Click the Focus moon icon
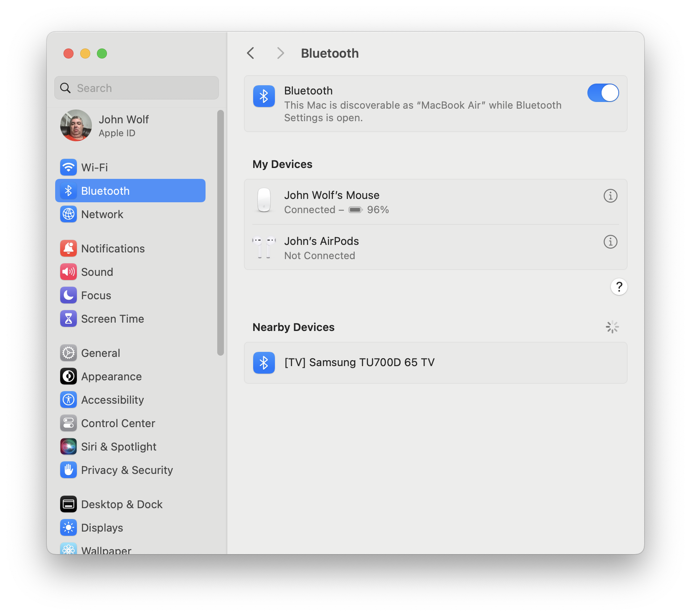Viewport: 691px width, 616px height. 69,295
